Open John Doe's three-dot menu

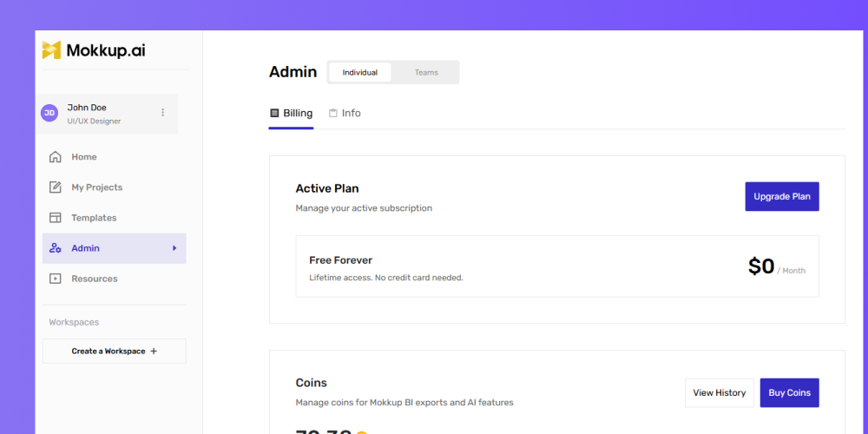(163, 112)
